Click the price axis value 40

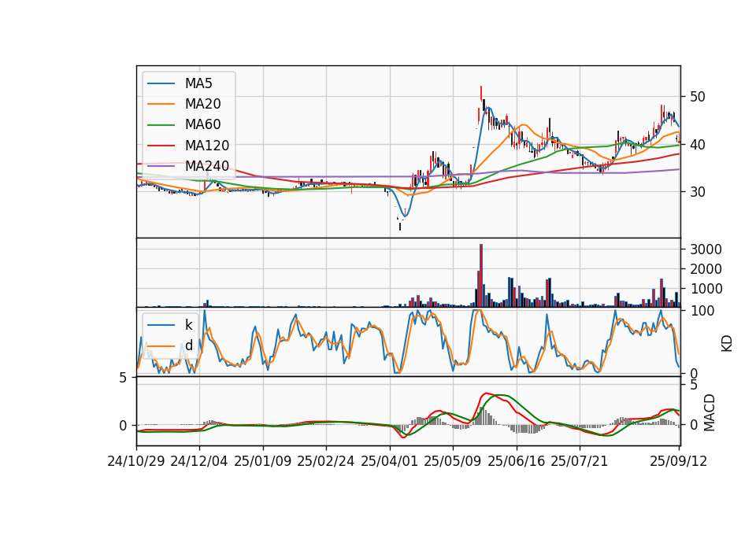(x=697, y=145)
